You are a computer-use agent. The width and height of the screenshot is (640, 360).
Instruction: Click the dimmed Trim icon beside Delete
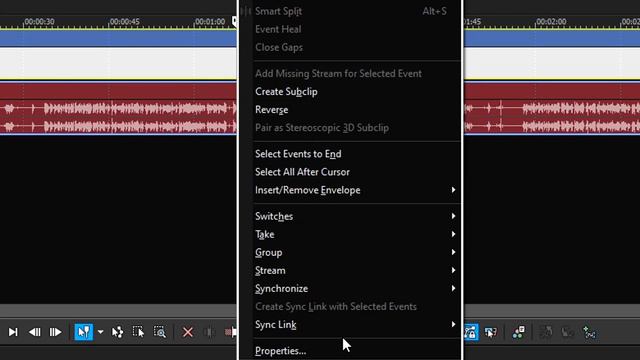point(209,332)
